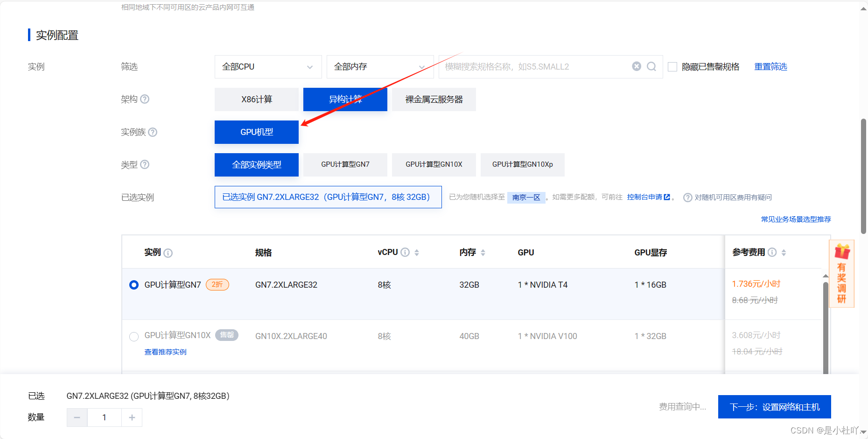Click 下一步：设置网络和主机 button

coord(775,407)
